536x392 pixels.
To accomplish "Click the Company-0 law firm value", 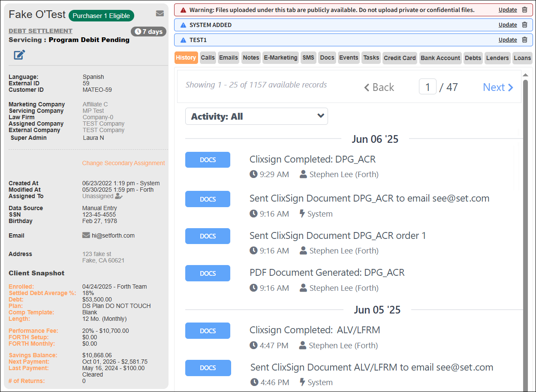I will click(98, 117).
